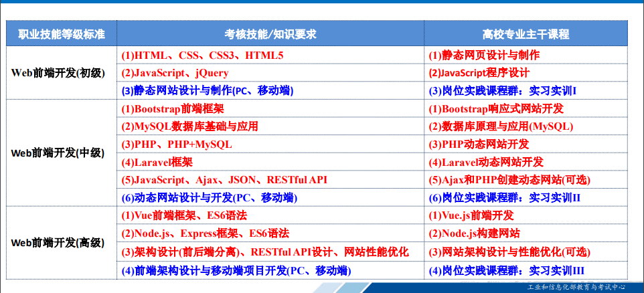644x293 pixels.
Task: Click the cell (4)Laravel动态网站开发
Action: coord(526,162)
